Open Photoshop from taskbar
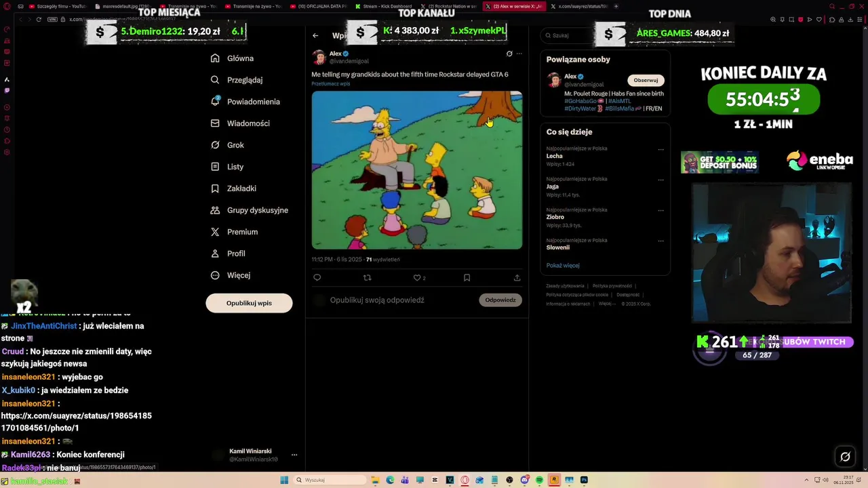The image size is (868, 488). tap(584, 480)
